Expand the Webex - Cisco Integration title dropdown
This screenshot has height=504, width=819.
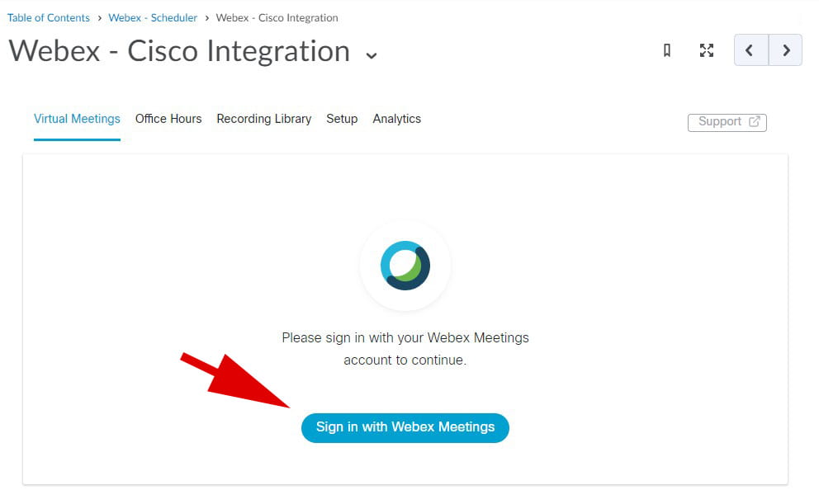point(372,55)
